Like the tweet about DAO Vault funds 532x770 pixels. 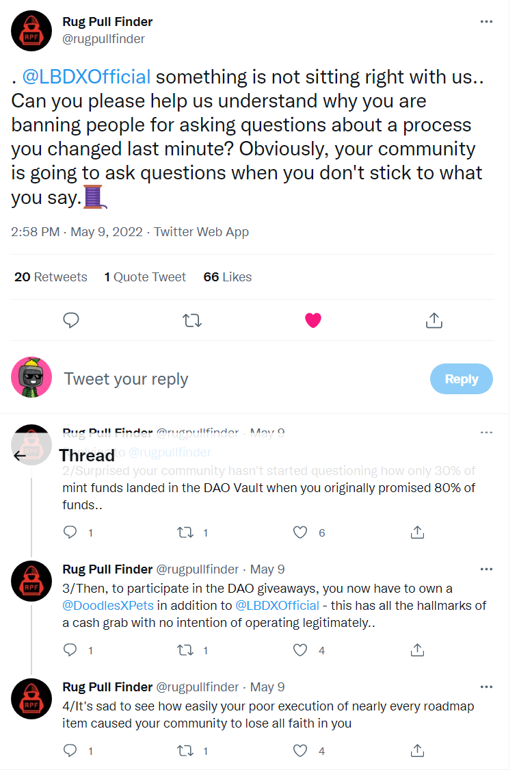[300, 532]
